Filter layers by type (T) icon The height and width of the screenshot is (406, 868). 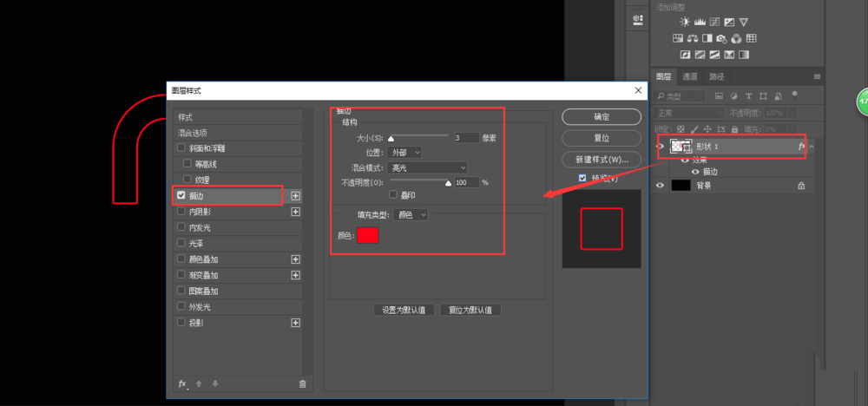(749, 95)
